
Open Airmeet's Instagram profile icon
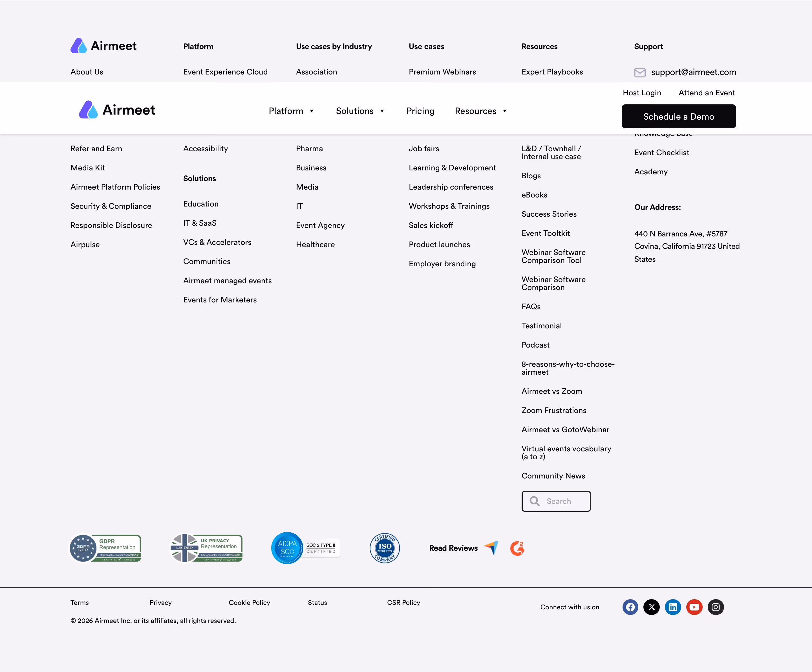pos(716,607)
